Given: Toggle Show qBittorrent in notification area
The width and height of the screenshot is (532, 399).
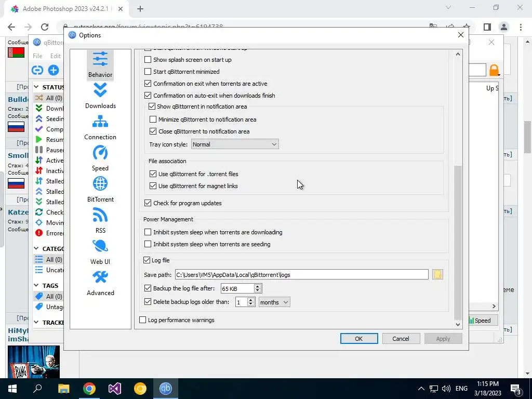Looking at the screenshot, I should click(152, 107).
